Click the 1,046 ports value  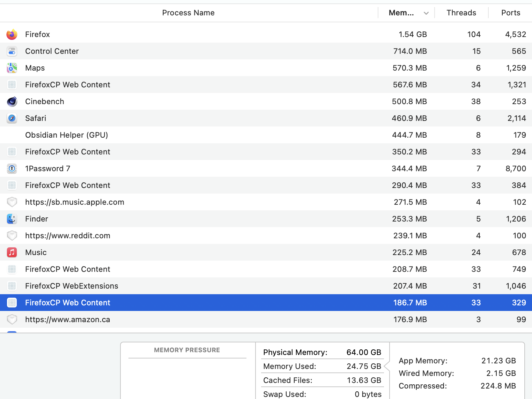pos(516,286)
